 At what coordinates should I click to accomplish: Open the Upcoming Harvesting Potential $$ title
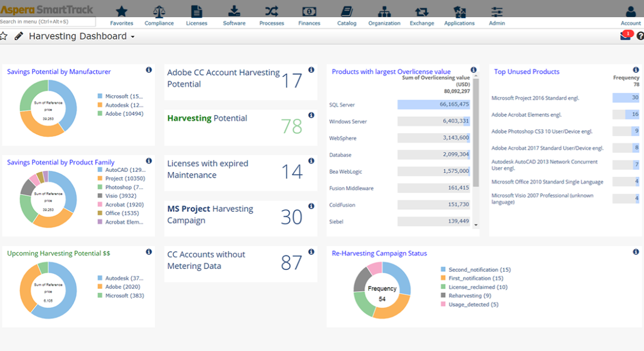(58, 253)
